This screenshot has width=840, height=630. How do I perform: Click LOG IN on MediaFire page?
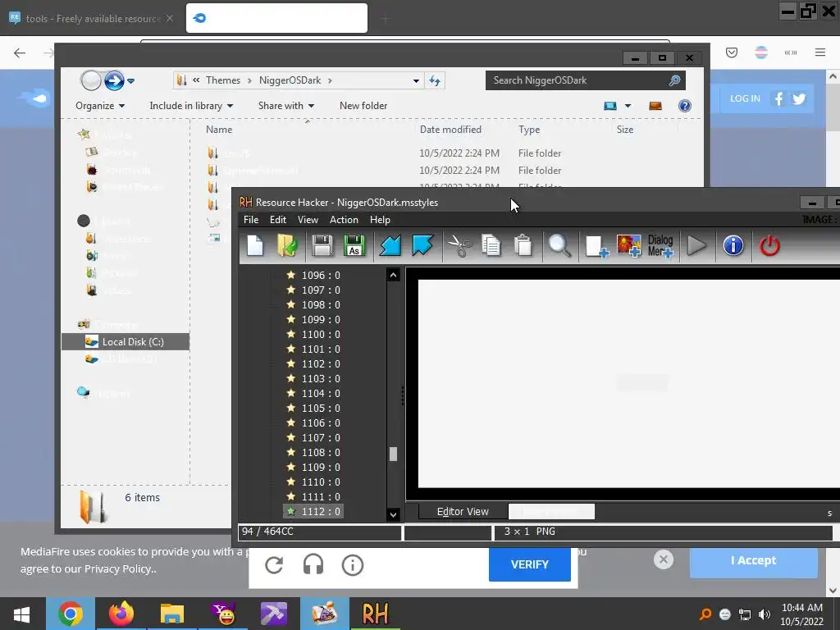pos(745,98)
